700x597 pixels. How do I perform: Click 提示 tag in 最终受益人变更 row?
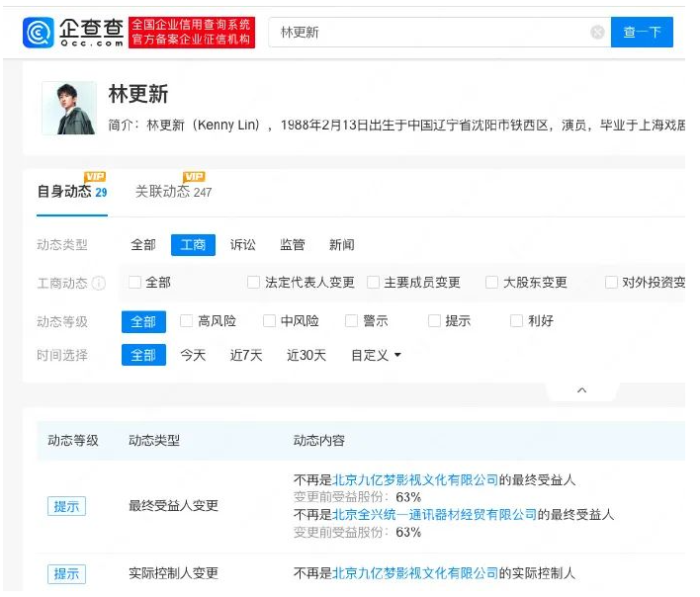coord(66,506)
